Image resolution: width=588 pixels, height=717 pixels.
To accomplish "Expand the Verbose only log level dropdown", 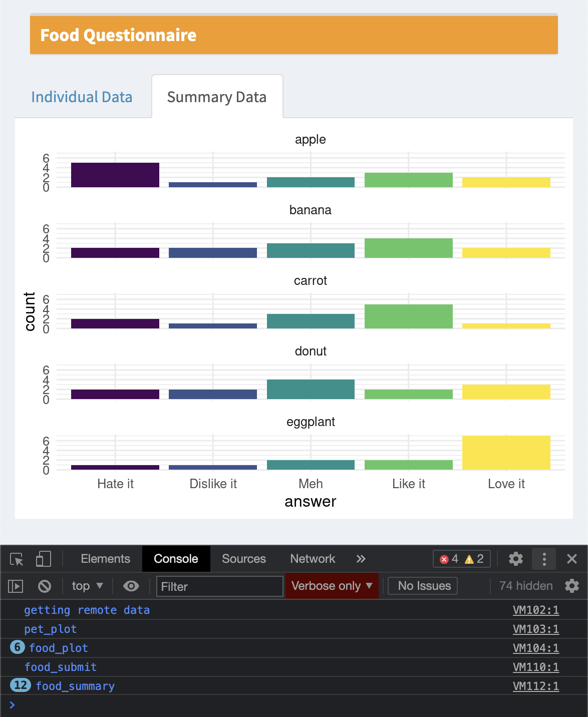I will (x=332, y=586).
